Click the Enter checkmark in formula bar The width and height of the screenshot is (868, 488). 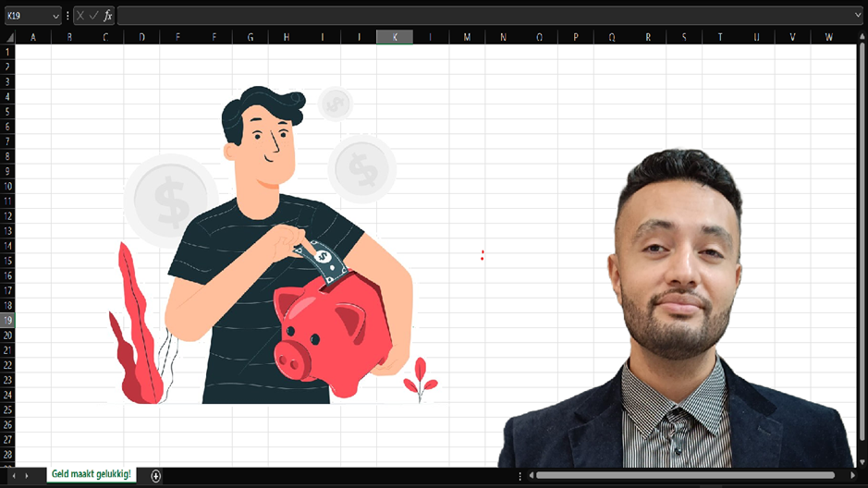coord(93,16)
